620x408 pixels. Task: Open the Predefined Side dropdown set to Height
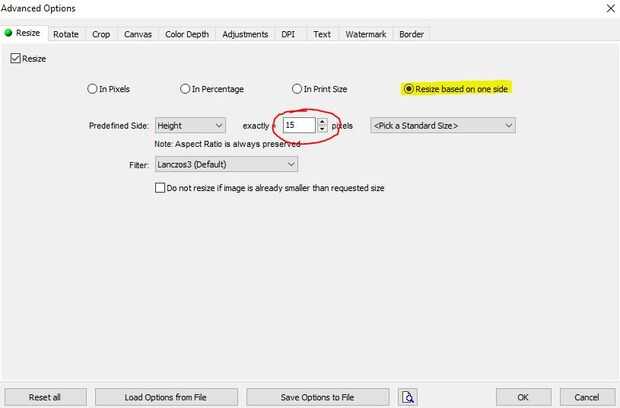190,126
